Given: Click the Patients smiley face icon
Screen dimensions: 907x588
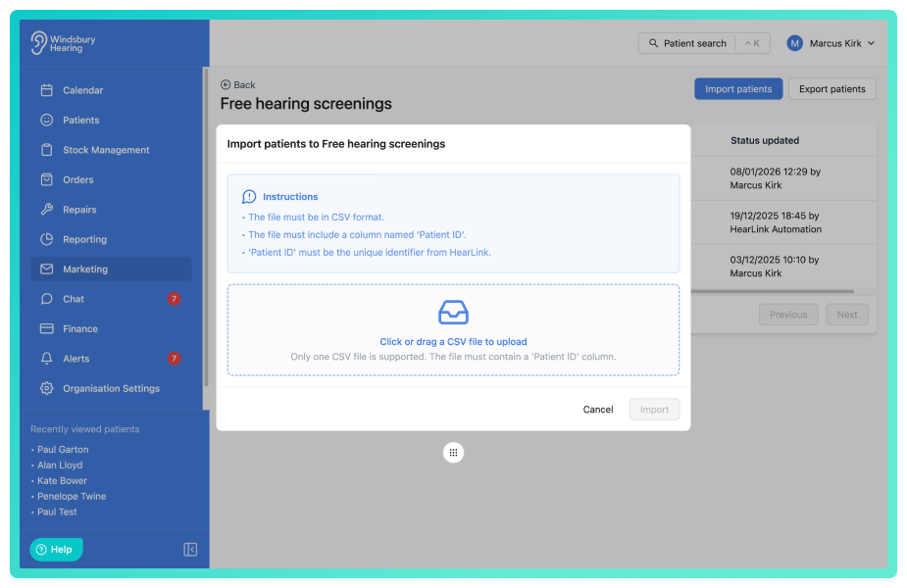Looking at the screenshot, I should coord(47,120).
